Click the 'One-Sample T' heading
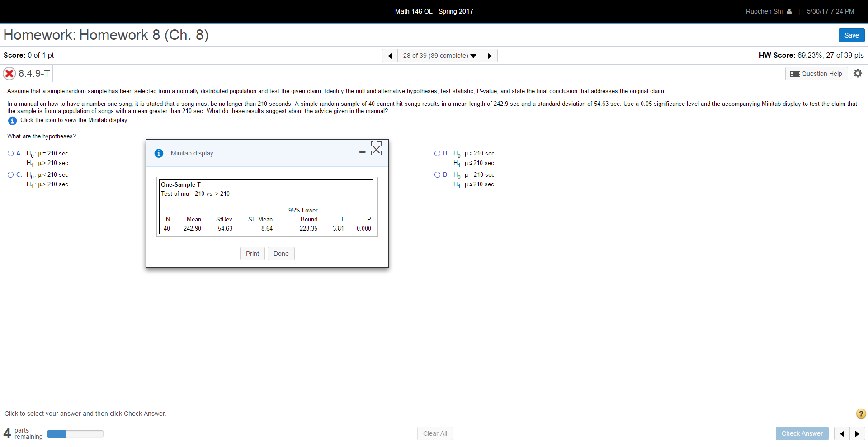This screenshot has width=868, height=447. coord(181,184)
